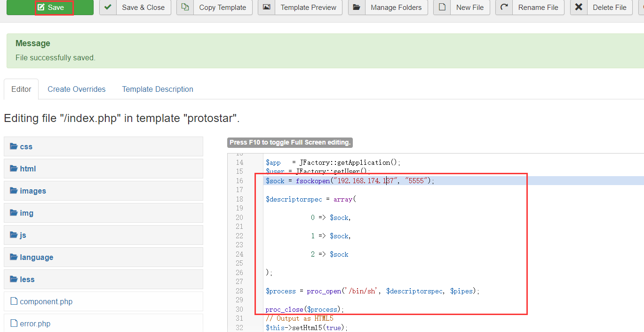This screenshot has height=332, width=644.
Task: Click the X icon beside Delete File
Action: coord(579,7)
